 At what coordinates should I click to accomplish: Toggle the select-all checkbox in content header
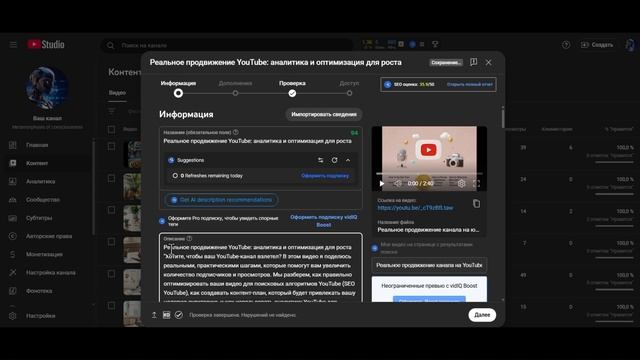(111, 130)
